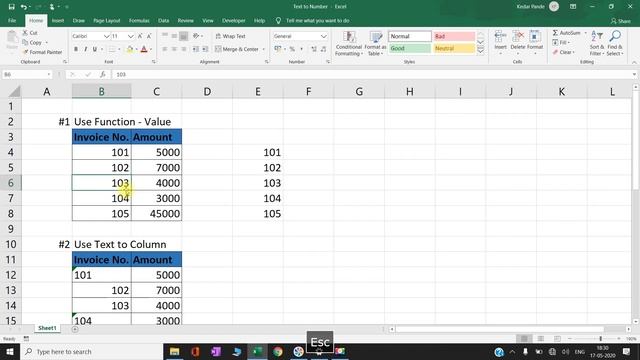The image size is (640, 360).
Task: Toggle align text right
Action: 184,49
